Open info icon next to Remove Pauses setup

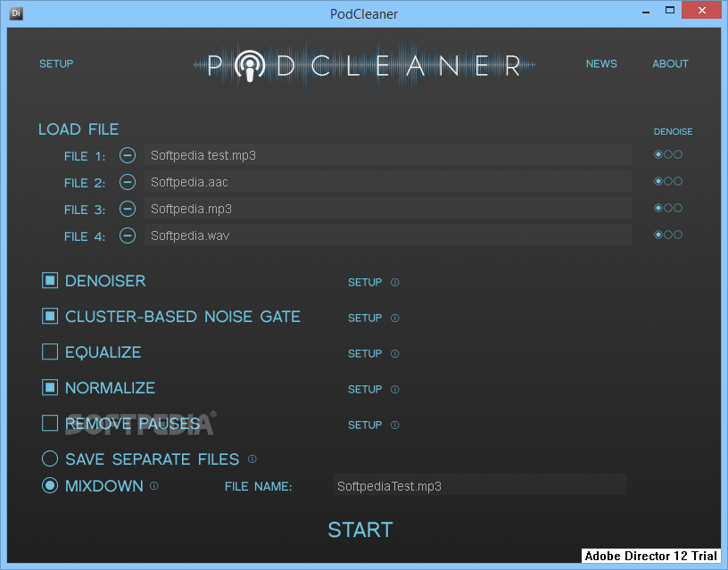pyautogui.click(x=394, y=425)
